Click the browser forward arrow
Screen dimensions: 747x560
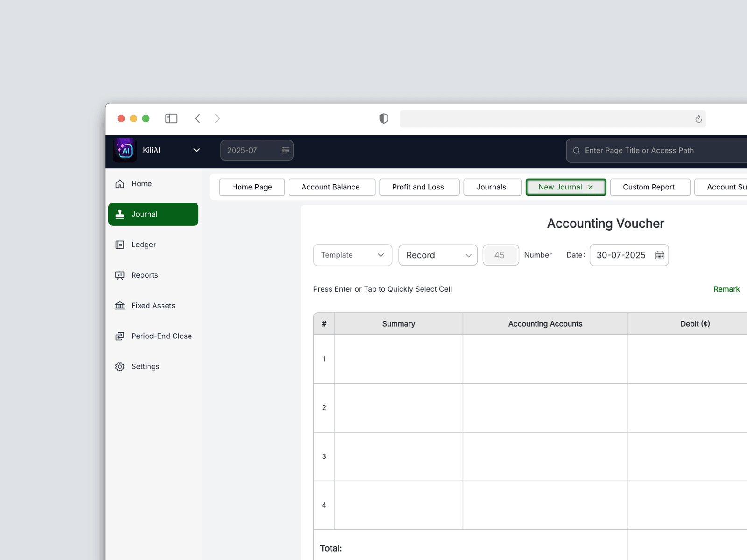coord(218,119)
